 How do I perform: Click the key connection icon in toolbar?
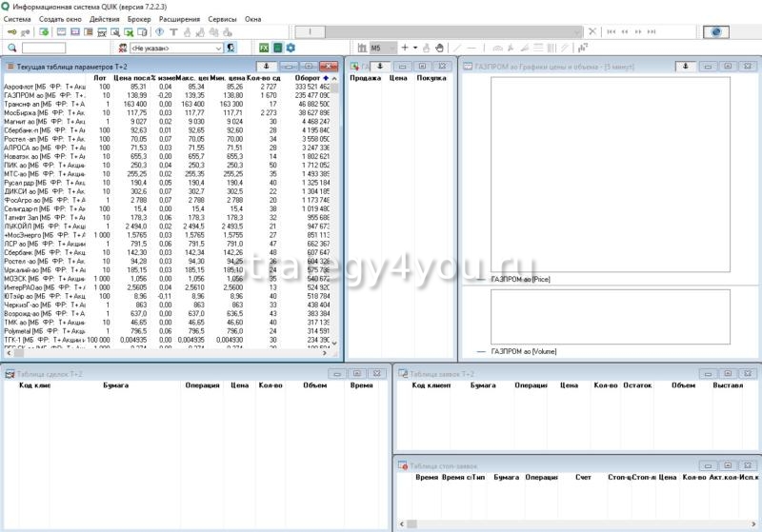coord(12,31)
